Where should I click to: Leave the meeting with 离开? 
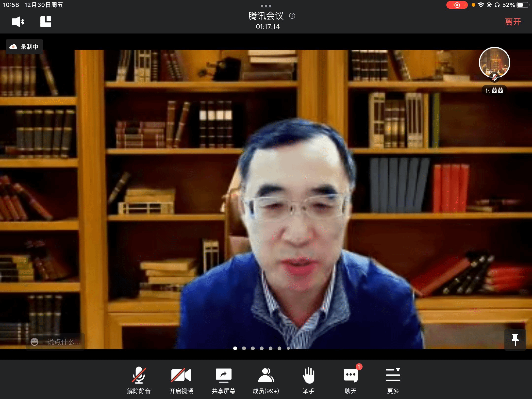click(513, 22)
